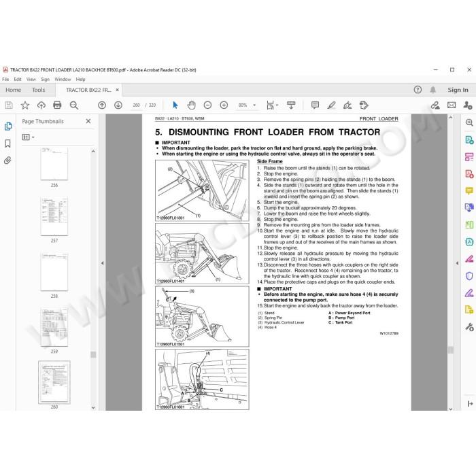The image size is (476, 476).
Task: Switch to the Home tab
Action: pyautogui.click(x=13, y=90)
